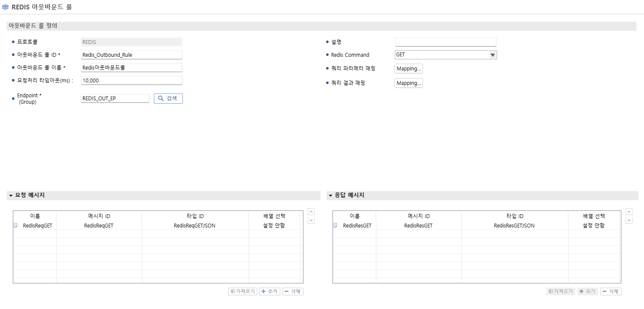Click the 요청처리 타임아웃 field showing 10,000
Image resolution: width=644 pixels, height=309 pixels.
tap(131, 80)
